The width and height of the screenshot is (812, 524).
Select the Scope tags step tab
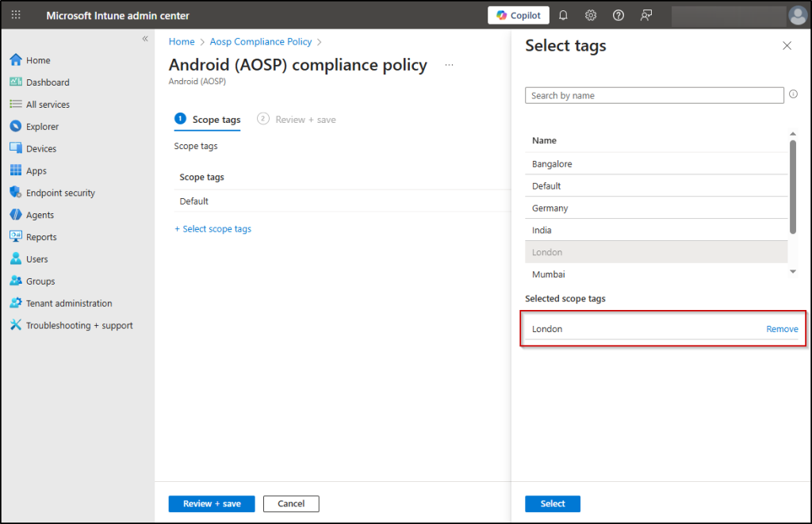tap(216, 120)
